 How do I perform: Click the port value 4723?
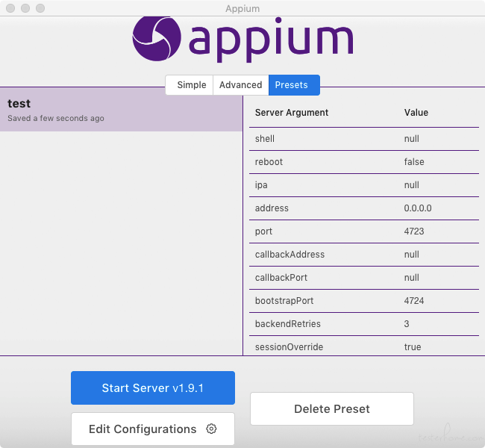[x=414, y=231]
